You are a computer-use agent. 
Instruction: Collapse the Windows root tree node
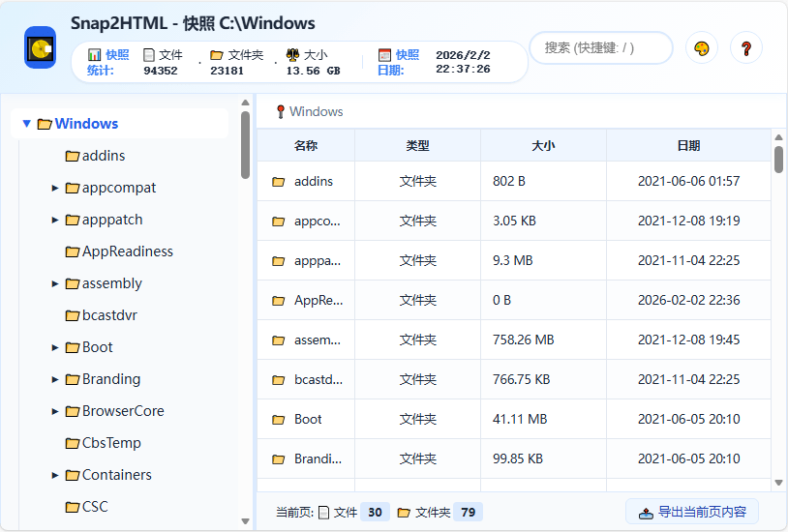[x=27, y=124]
